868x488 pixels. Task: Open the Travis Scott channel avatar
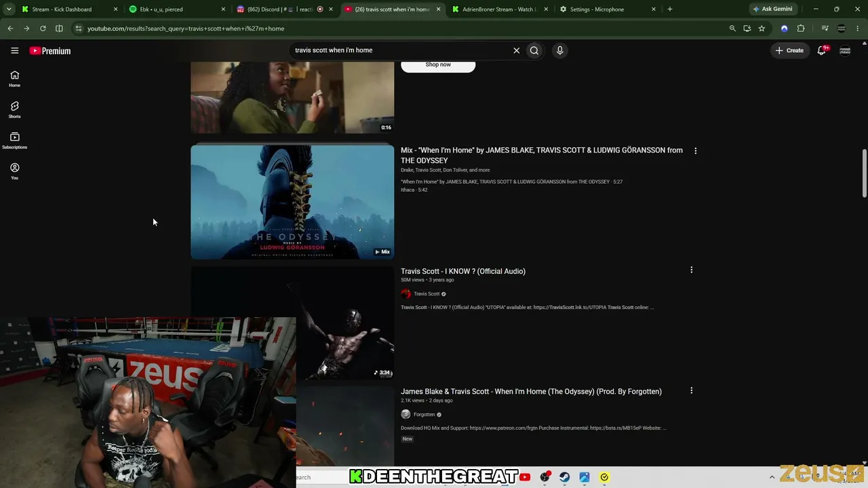(406, 294)
